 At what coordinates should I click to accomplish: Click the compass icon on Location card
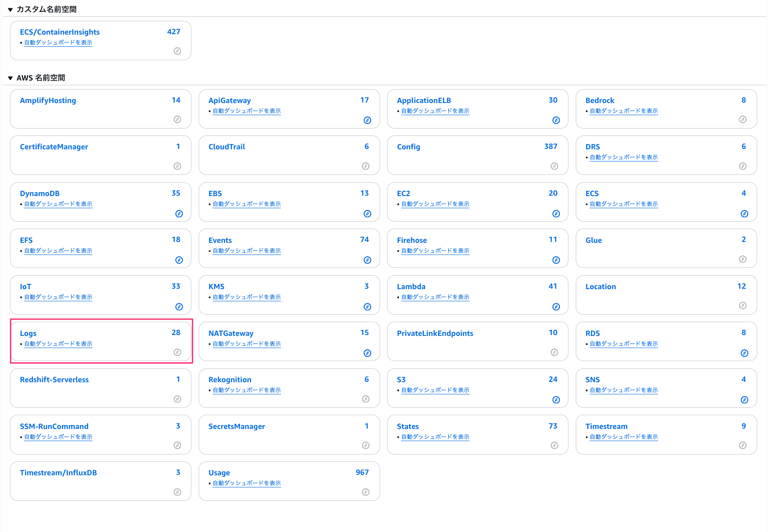tap(743, 306)
